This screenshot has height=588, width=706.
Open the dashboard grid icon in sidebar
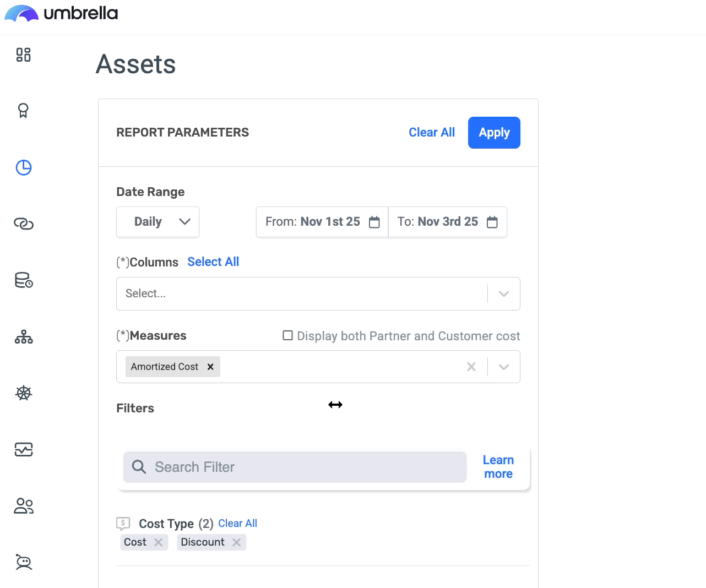[23, 55]
